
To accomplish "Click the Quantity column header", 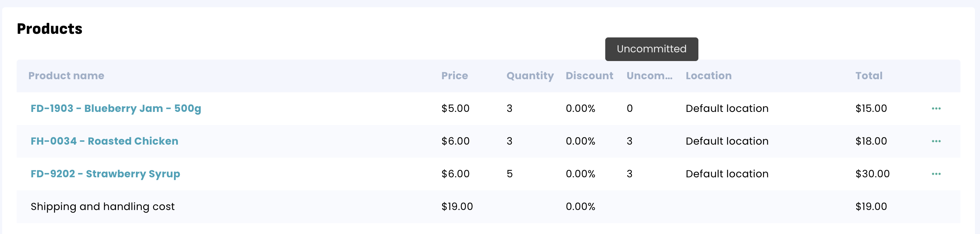I will click(x=530, y=76).
